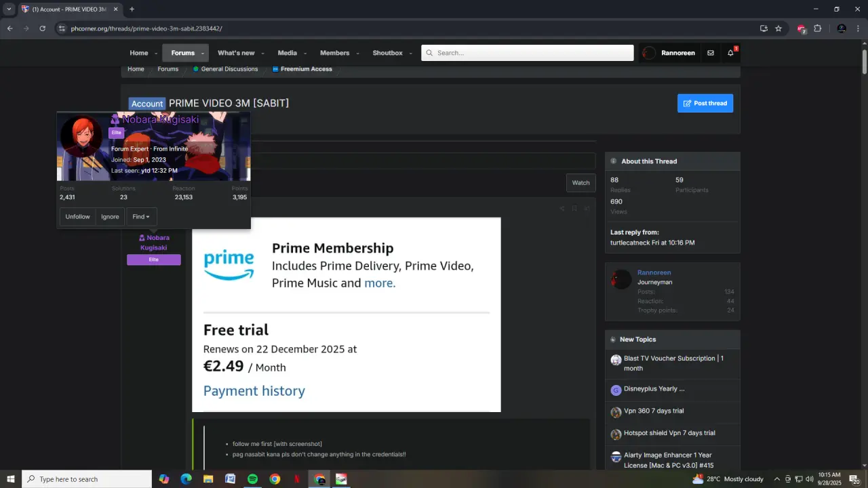Open the Blast TV Voucher Subscription topic

tap(673, 363)
